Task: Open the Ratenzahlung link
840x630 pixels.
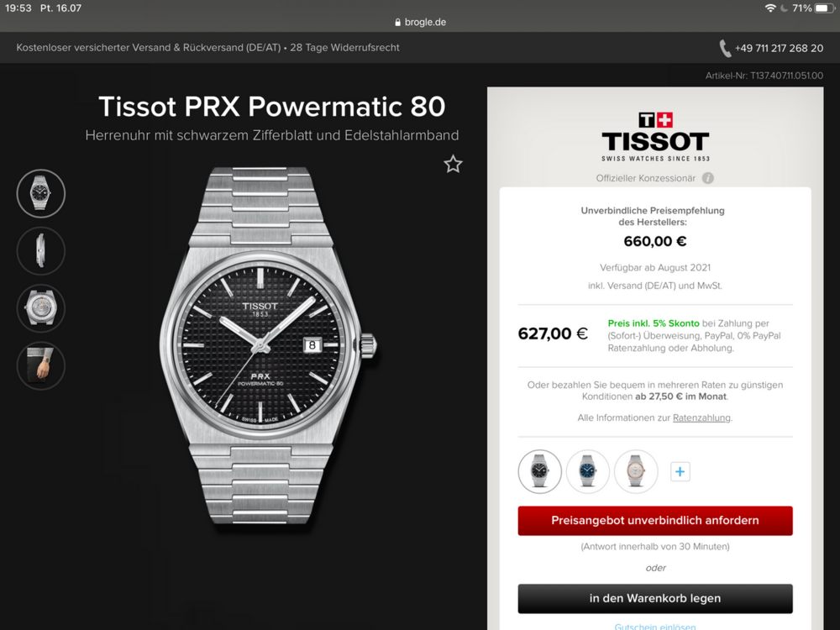Action: (701, 417)
